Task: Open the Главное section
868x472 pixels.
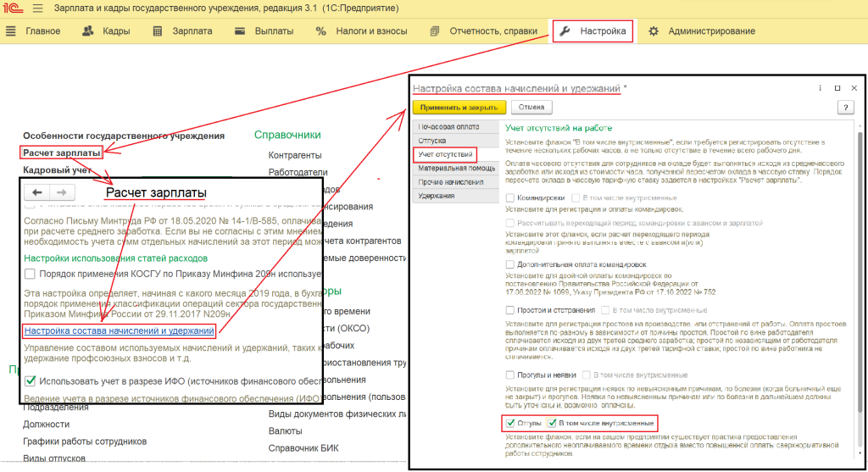Action: [42, 31]
